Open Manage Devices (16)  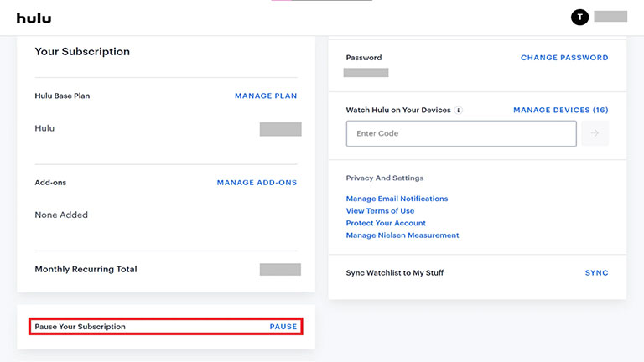point(561,110)
